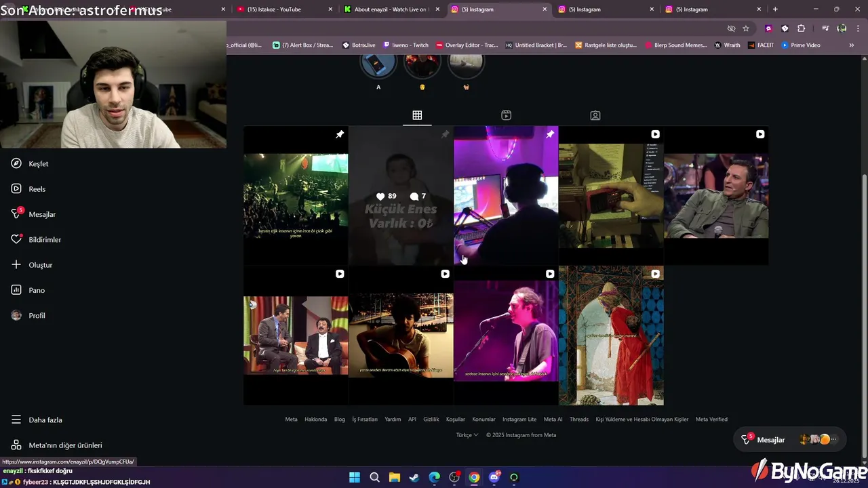The image size is (868, 488).
Task: Open the Rastgele liste oluştu bookmark
Action: pyautogui.click(x=606, y=45)
